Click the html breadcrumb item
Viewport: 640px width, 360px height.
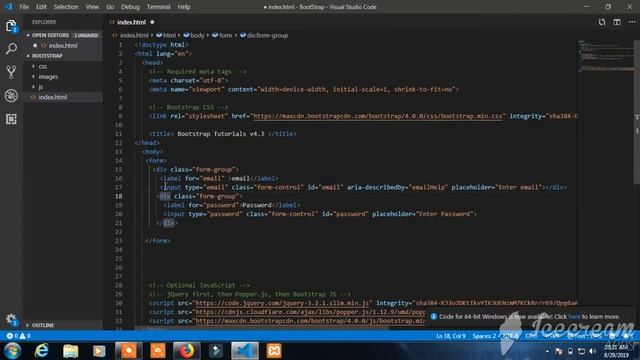click(x=166, y=36)
